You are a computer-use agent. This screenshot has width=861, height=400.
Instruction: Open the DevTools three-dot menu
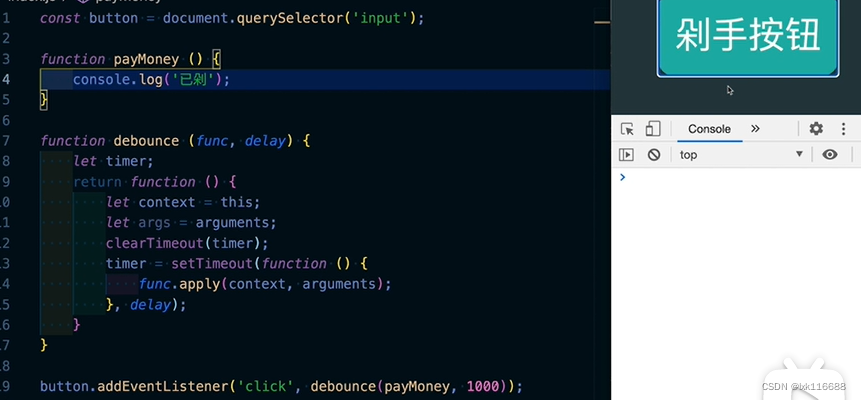pyautogui.click(x=843, y=129)
